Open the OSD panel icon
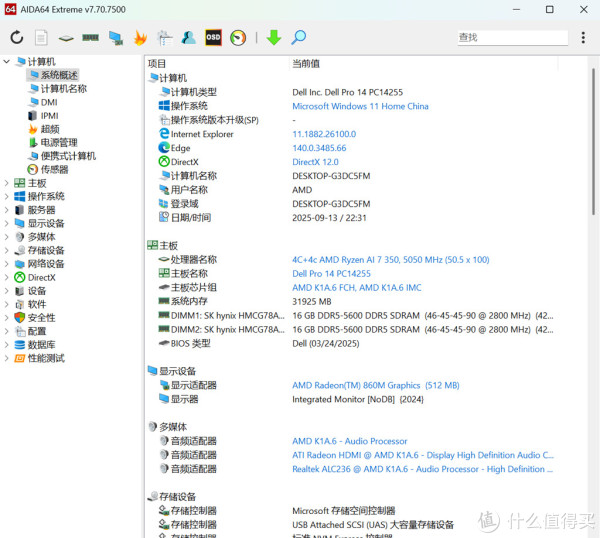 point(213,38)
